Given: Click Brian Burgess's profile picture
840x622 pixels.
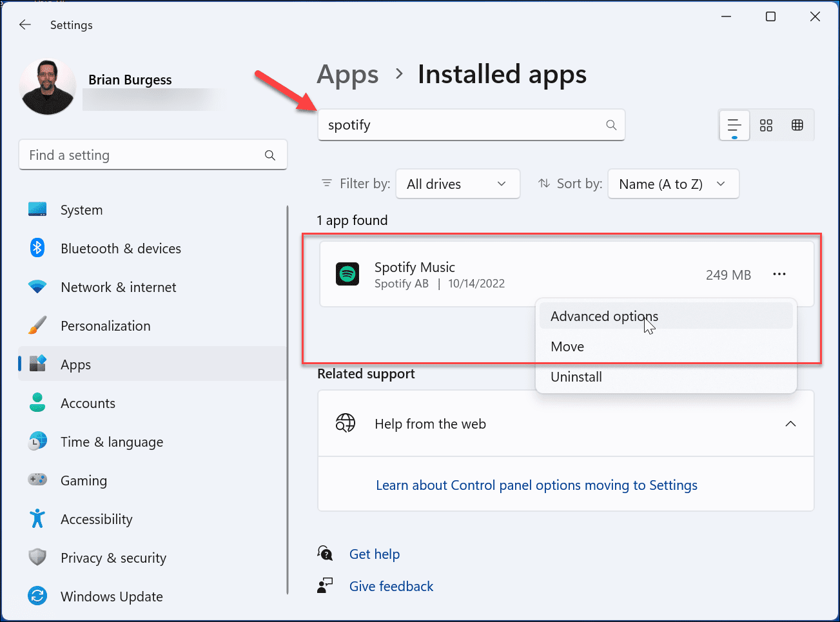Looking at the screenshot, I should point(47,86).
